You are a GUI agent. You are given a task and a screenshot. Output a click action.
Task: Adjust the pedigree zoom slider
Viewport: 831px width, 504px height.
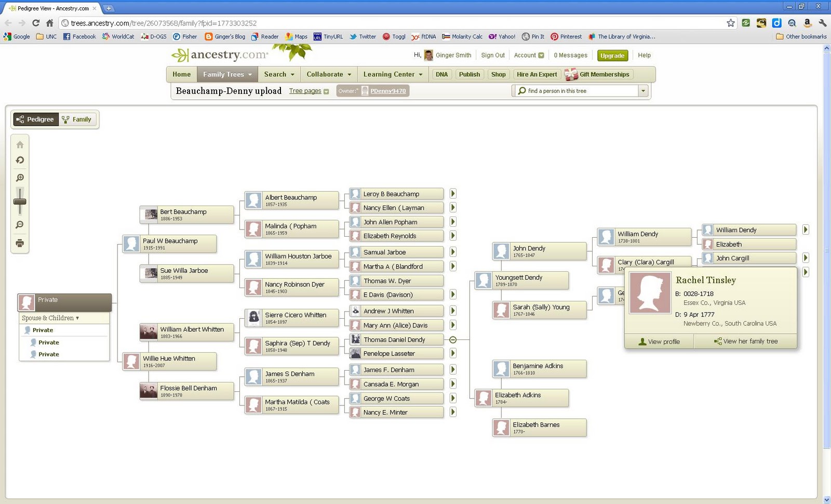tap(20, 200)
